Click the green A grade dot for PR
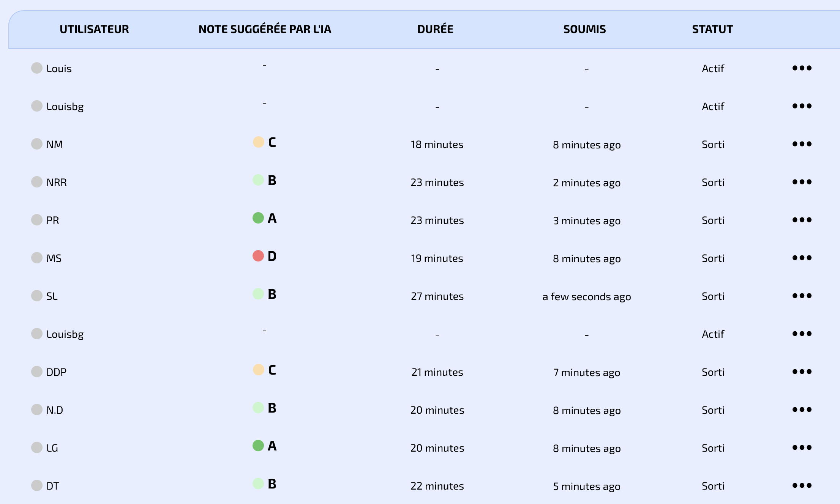 click(x=258, y=218)
